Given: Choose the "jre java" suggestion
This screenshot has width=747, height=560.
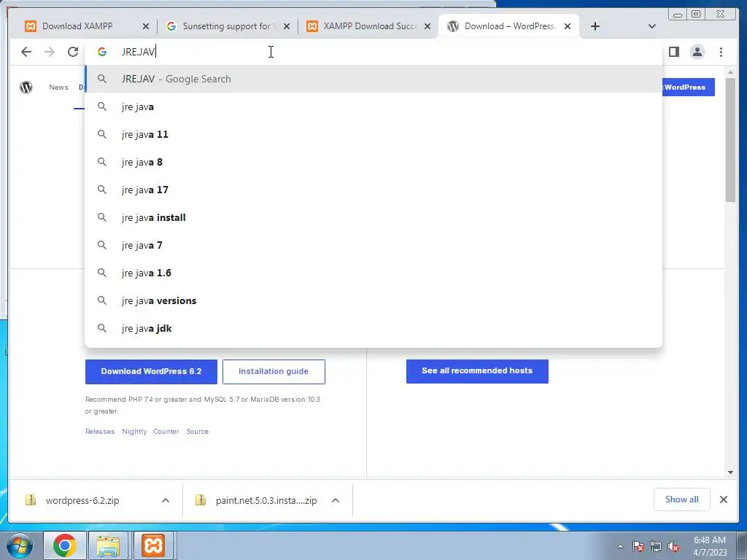Looking at the screenshot, I should pyautogui.click(x=373, y=106).
